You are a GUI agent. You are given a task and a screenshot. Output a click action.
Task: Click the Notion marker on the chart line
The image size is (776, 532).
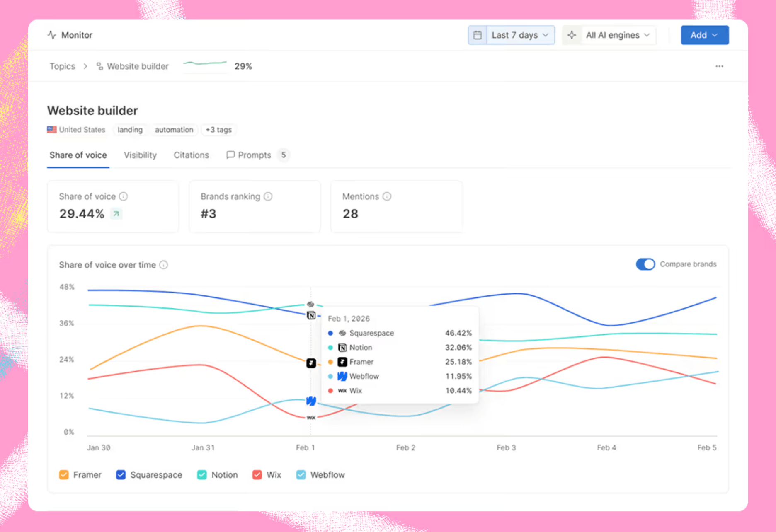coord(311,315)
